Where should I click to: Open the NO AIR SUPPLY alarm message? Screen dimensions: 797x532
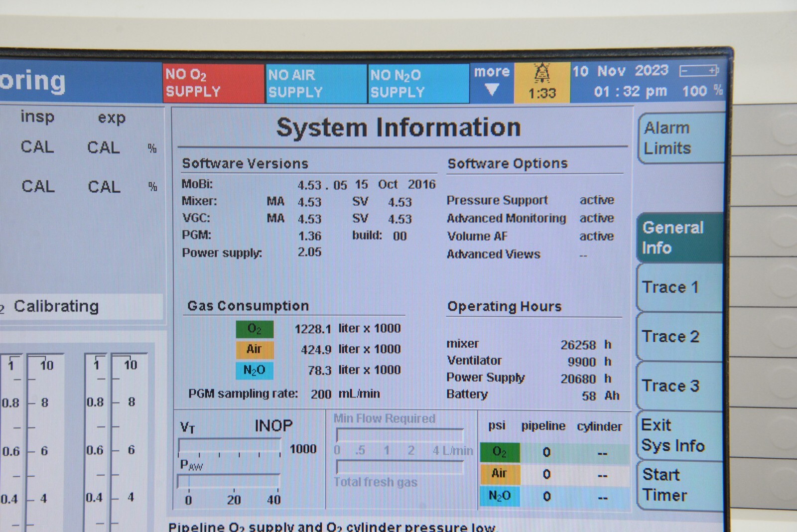(316, 84)
